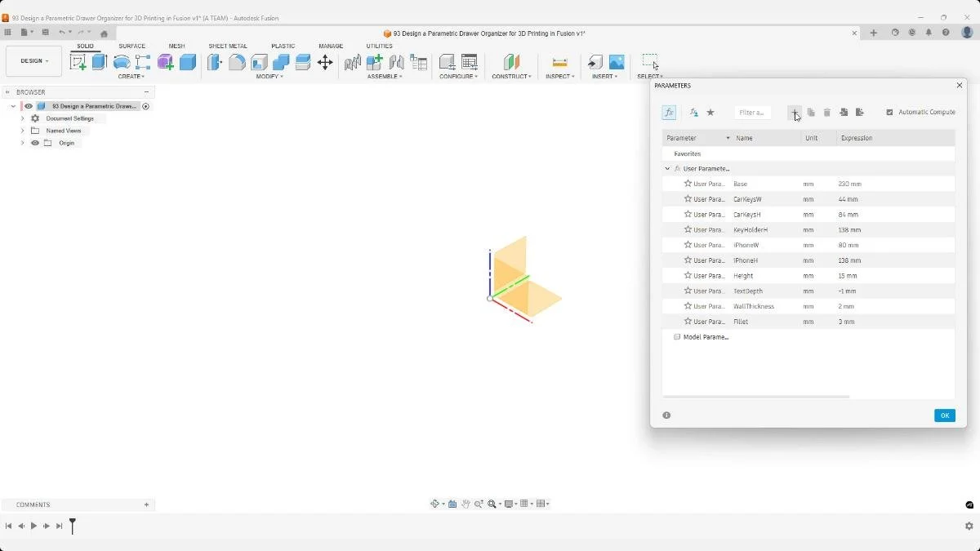Add a new user parameter with the plus icon

click(795, 113)
